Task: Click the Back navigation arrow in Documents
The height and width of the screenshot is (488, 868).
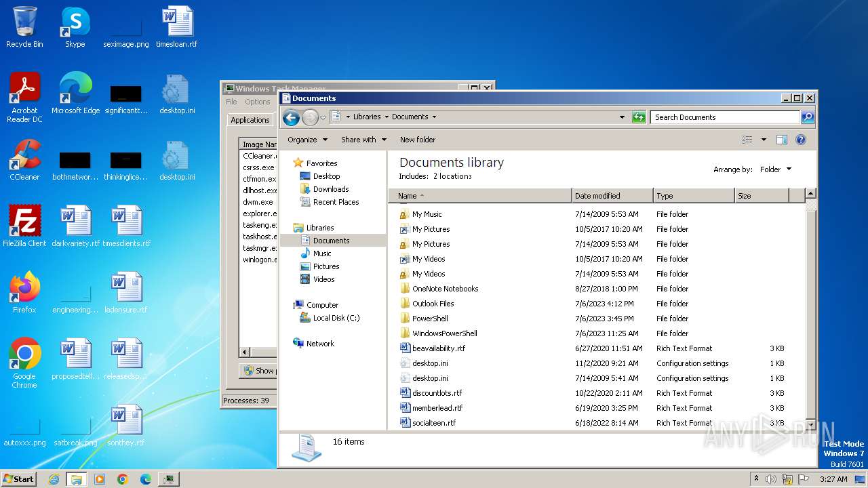Action: tap(291, 118)
